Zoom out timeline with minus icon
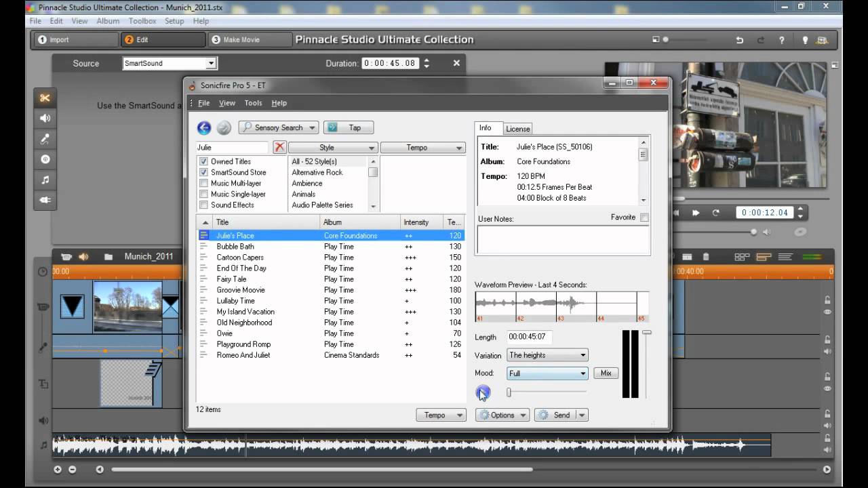Image resolution: width=868 pixels, height=488 pixels. [72, 469]
